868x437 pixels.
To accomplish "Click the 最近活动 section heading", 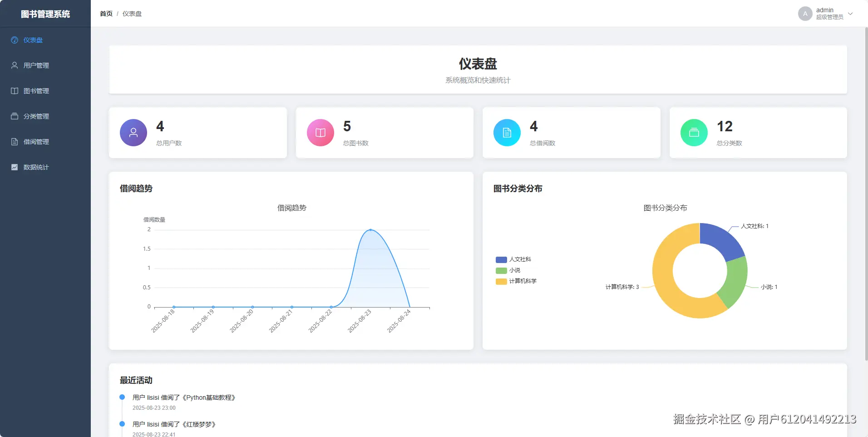I will 136,380.
